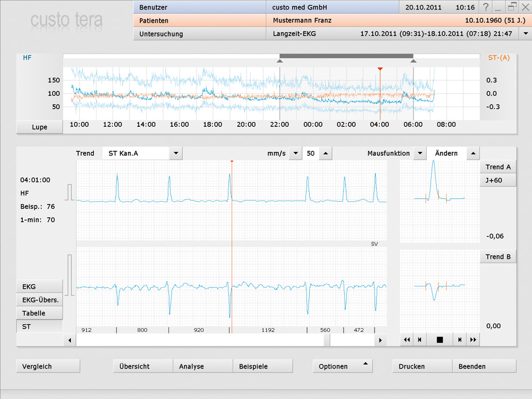Expand the Untersuchung examination dropdown arrow
The height and width of the screenshot is (399, 532).
point(525,34)
